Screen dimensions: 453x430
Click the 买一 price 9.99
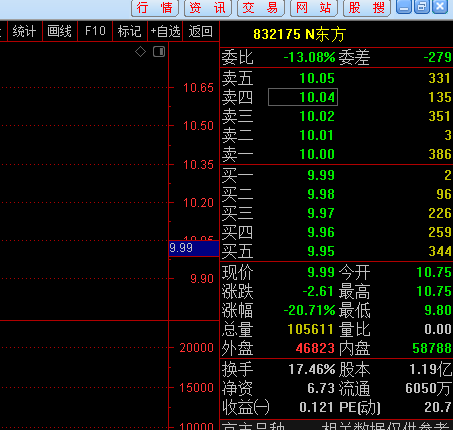click(321, 175)
